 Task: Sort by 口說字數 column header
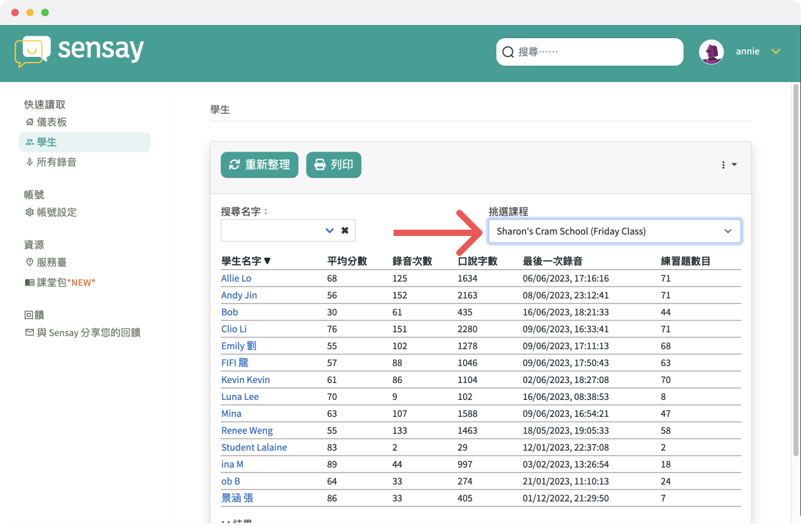477,261
